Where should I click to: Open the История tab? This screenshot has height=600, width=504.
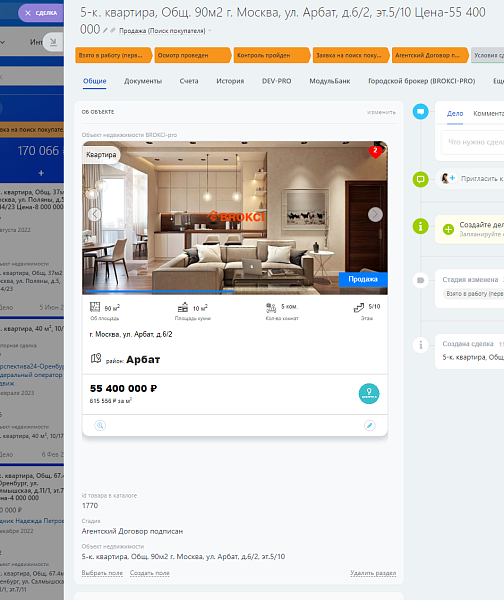coord(230,81)
